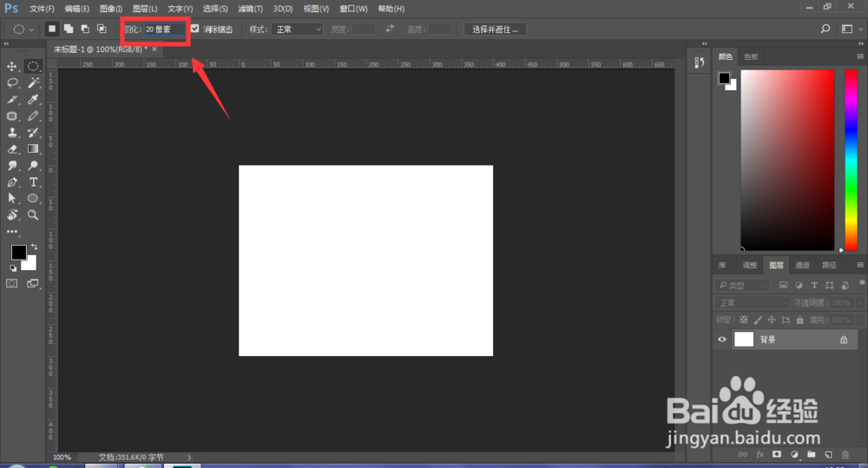868x468 pixels.
Task: Select the Magic Wand tool
Action: [33, 83]
